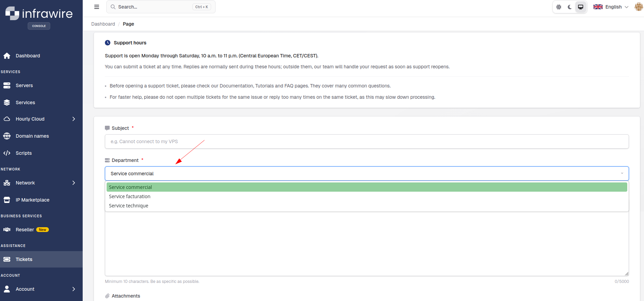Open the English language dropdown

click(611, 7)
